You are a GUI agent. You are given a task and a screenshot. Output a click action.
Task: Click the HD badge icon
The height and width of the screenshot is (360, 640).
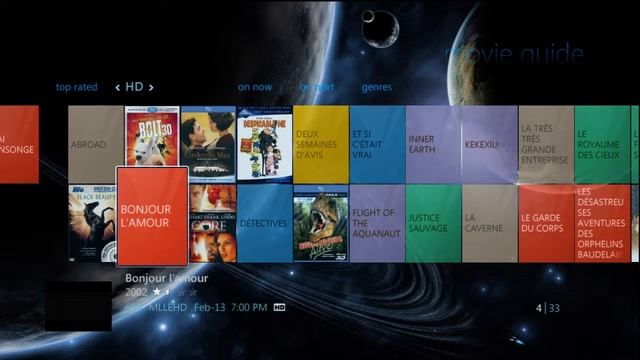coord(279,307)
